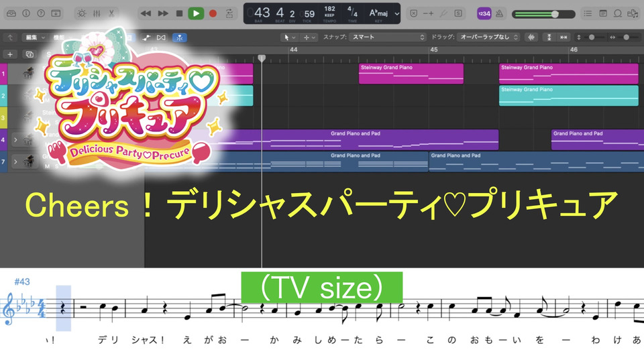
Task: Click the Flex bowtie icon
Action: (161, 38)
